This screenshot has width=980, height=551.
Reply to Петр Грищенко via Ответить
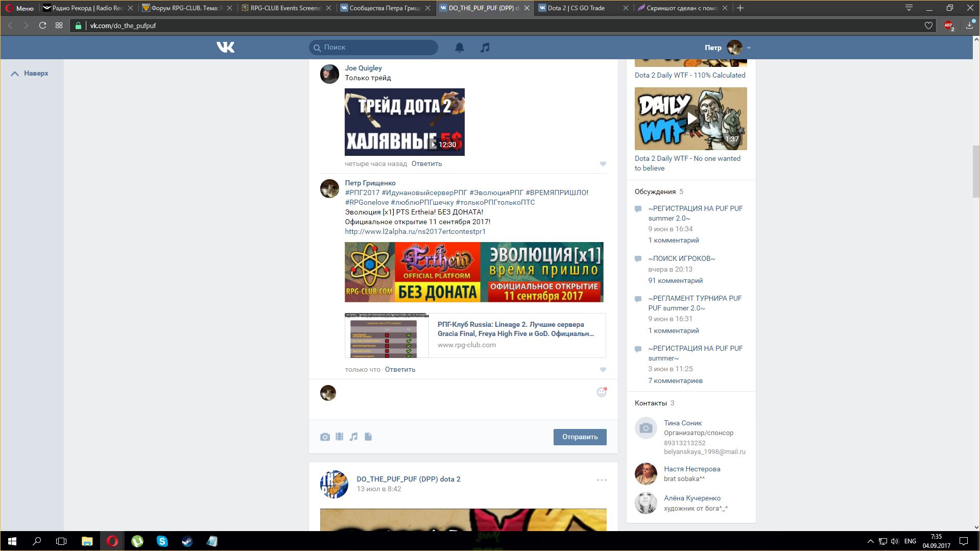click(400, 370)
